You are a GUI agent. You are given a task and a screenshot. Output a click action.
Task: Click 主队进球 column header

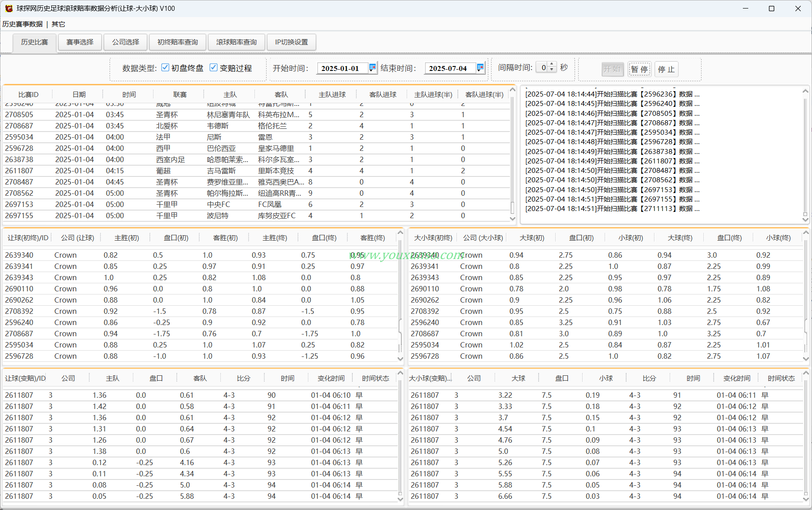pos(332,95)
